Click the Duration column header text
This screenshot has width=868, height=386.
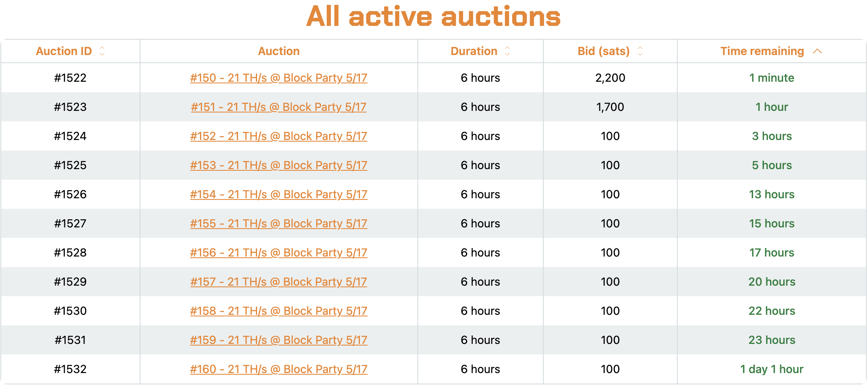474,51
